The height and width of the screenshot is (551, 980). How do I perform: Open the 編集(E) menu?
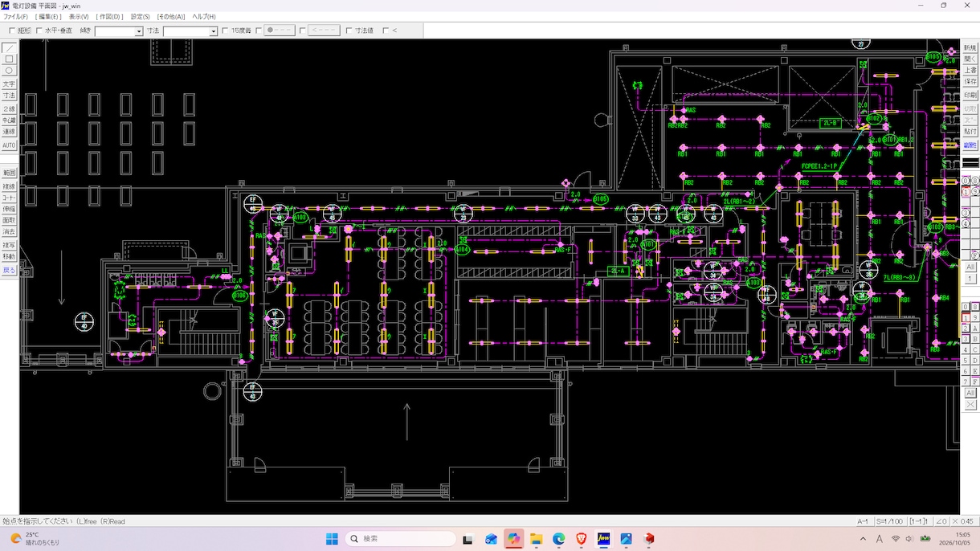47,17
